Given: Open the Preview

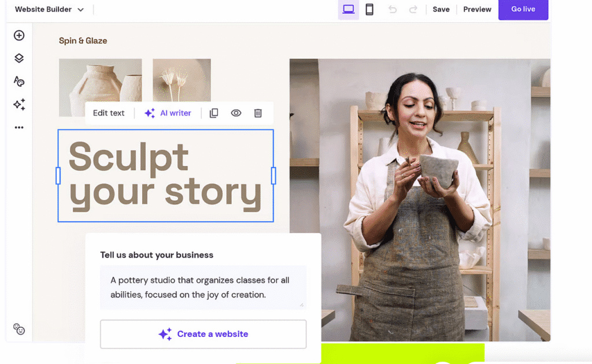Looking at the screenshot, I should coord(477,9).
